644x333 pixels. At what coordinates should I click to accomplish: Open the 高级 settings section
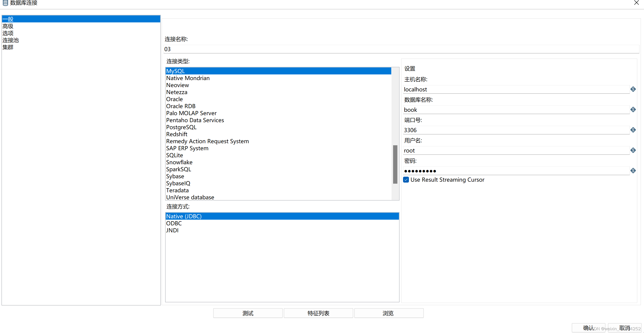[x=8, y=26]
